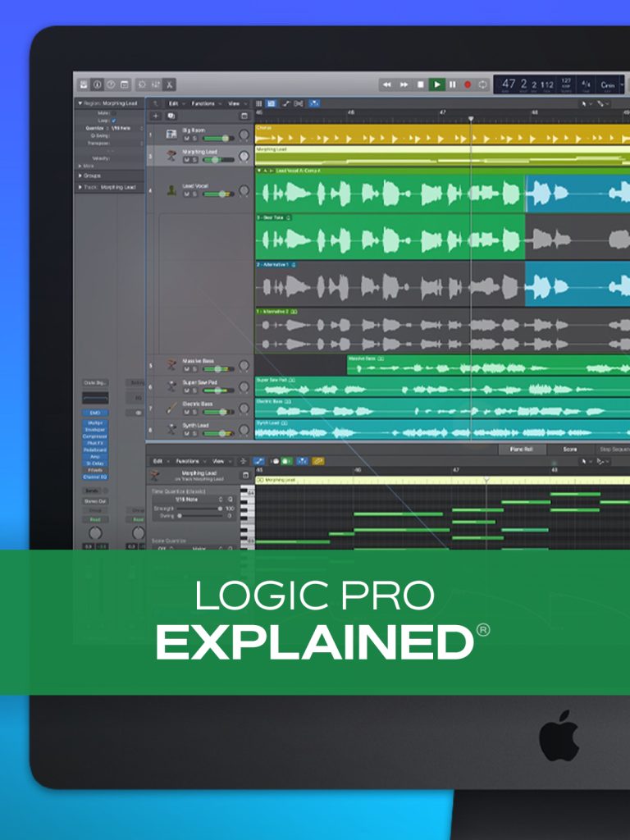Image resolution: width=630 pixels, height=840 pixels.
Task: Click the Rewind button in the transport
Action: pyautogui.click(x=388, y=84)
